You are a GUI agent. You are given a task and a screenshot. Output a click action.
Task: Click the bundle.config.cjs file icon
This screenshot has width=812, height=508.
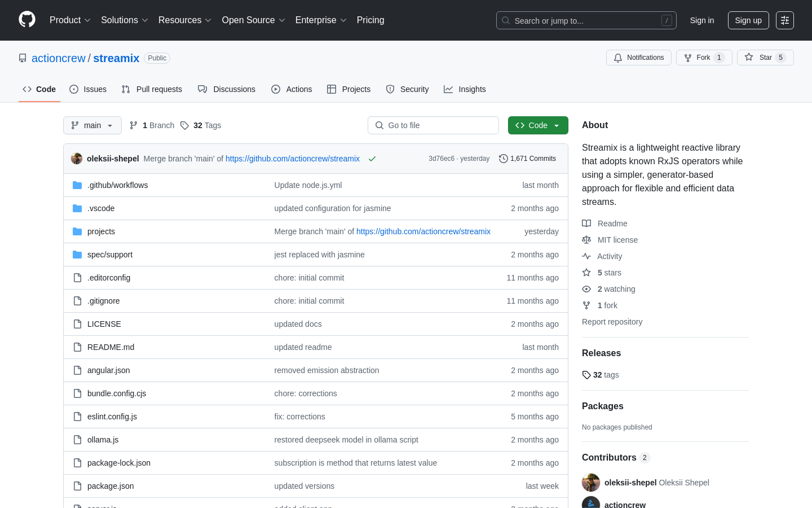coord(77,393)
